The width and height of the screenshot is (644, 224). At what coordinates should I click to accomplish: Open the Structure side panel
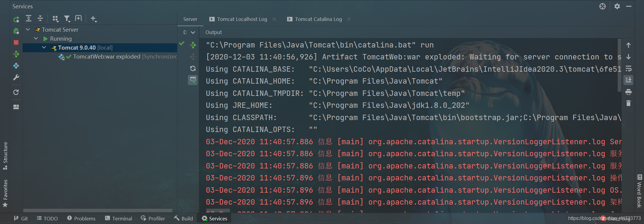(x=5, y=155)
